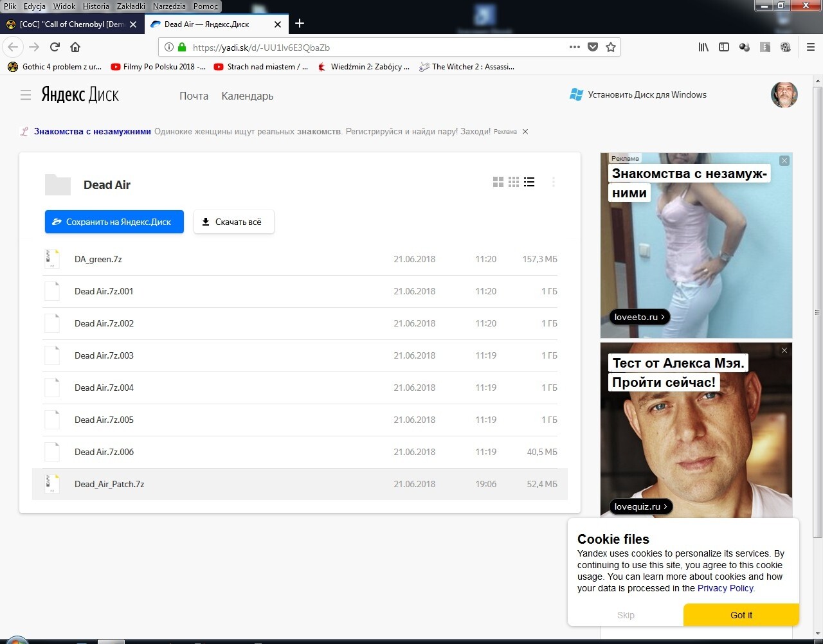Open the Historia menu

[x=96, y=6]
